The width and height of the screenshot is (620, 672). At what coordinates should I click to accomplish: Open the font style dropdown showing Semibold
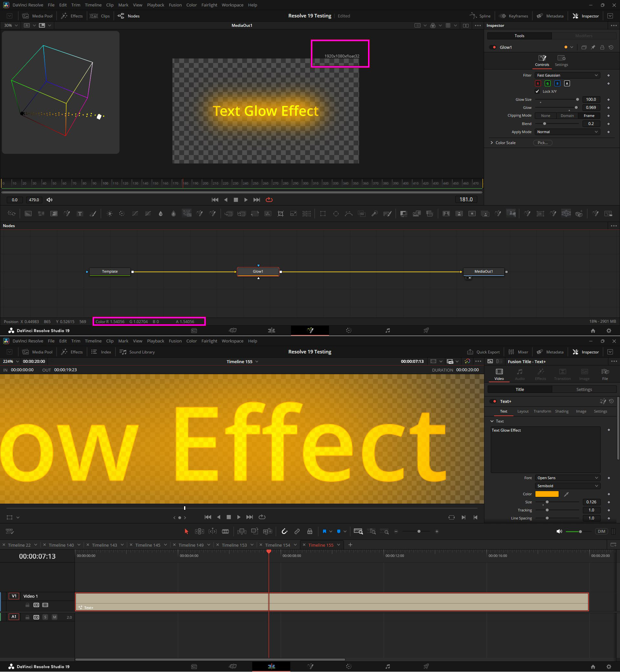pyautogui.click(x=568, y=486)
